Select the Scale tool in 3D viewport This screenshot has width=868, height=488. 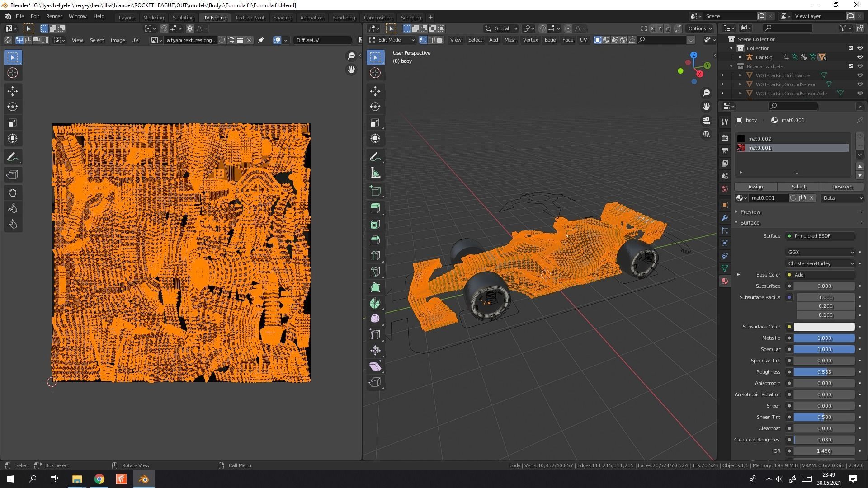(375, 123)
